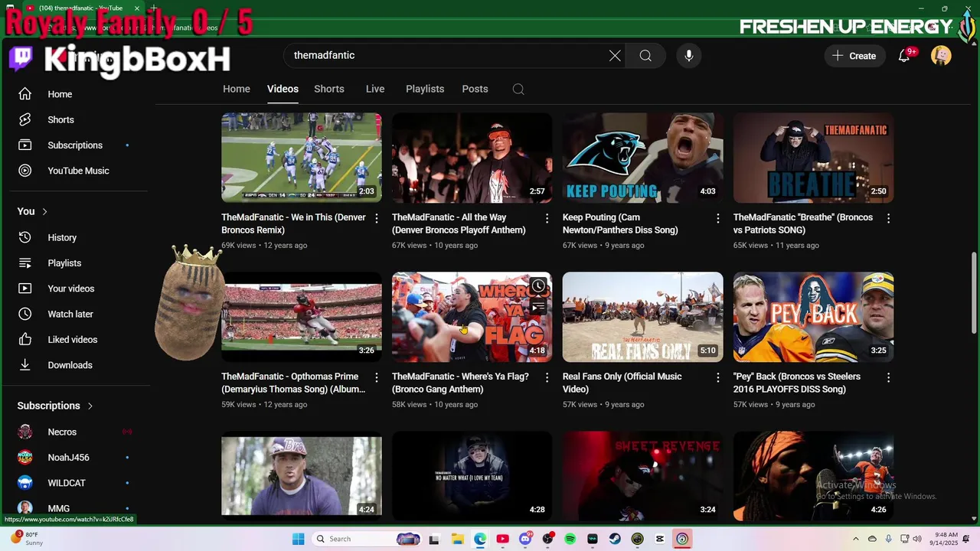Click the page vertical scrollbar
Viewport: 980px width, 551px height.
pyautogui.click(x=974, y=292)
